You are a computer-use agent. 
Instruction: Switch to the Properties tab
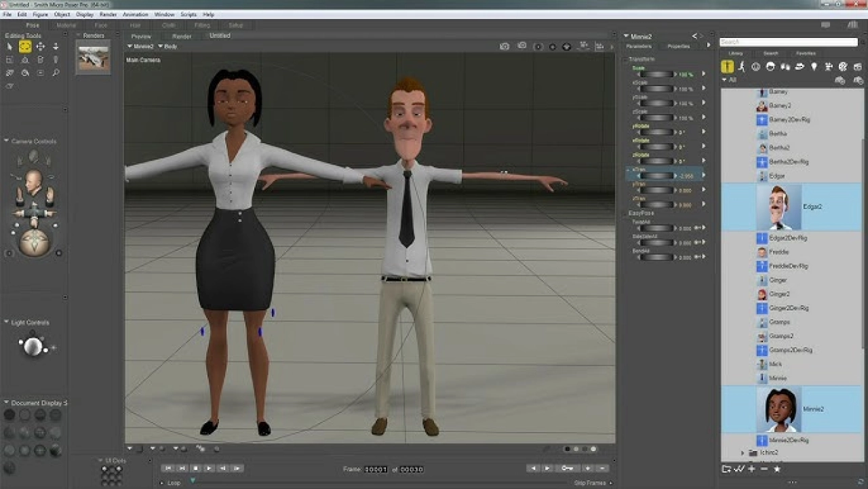679,46
